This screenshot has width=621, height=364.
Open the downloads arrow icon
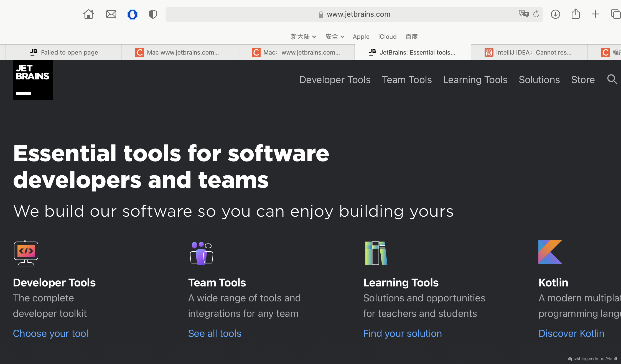(555, 14)
